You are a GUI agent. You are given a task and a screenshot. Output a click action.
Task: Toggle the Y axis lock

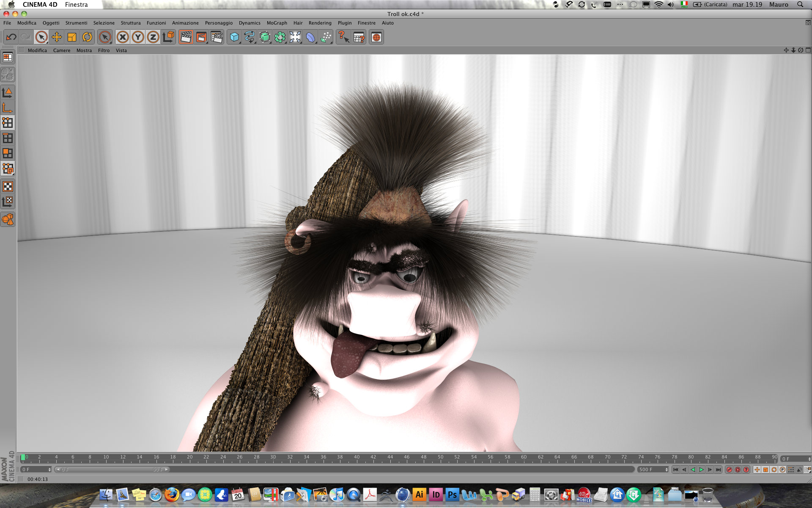(x=138, y=37)
